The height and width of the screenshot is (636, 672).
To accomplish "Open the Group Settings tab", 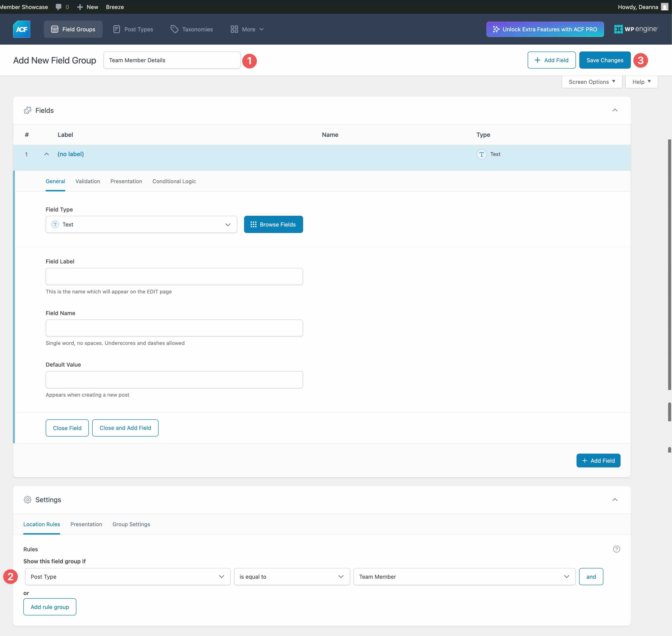I will pyautogui.click(x=131, y=524).
